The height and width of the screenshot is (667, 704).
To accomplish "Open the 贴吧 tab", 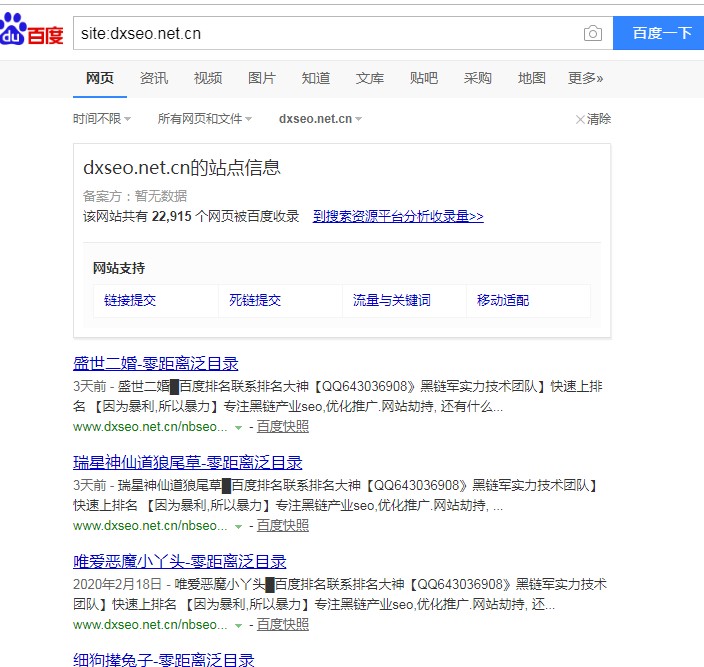I will (x=423, y=78).
